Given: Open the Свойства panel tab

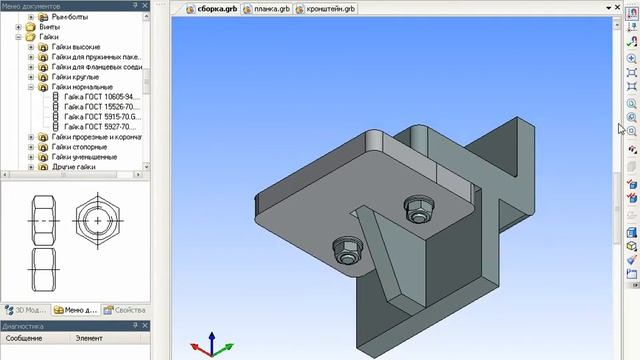Looking at the screenshot, I should tap(125, 310).
